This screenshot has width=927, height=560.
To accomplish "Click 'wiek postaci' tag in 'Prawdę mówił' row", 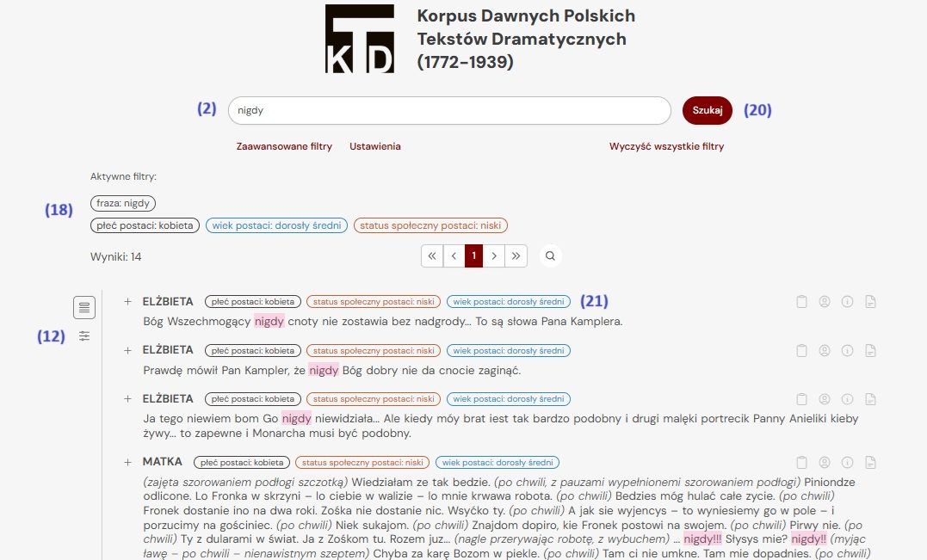I will point(509,350).
